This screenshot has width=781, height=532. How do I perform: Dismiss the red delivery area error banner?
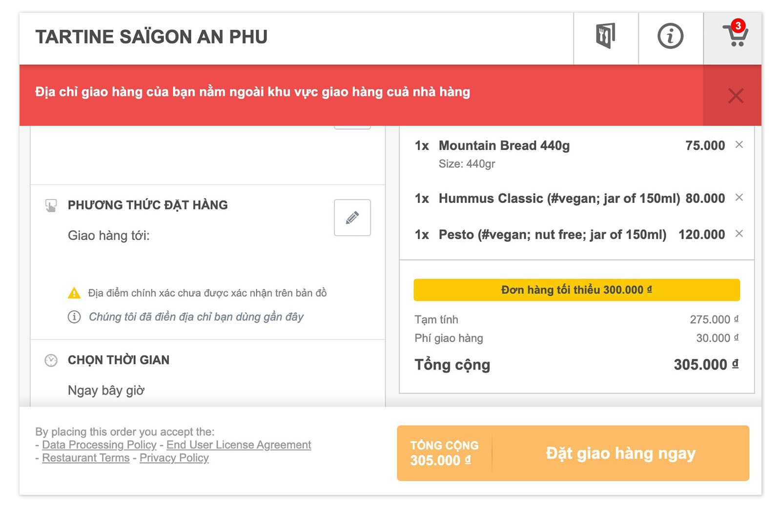735,96
